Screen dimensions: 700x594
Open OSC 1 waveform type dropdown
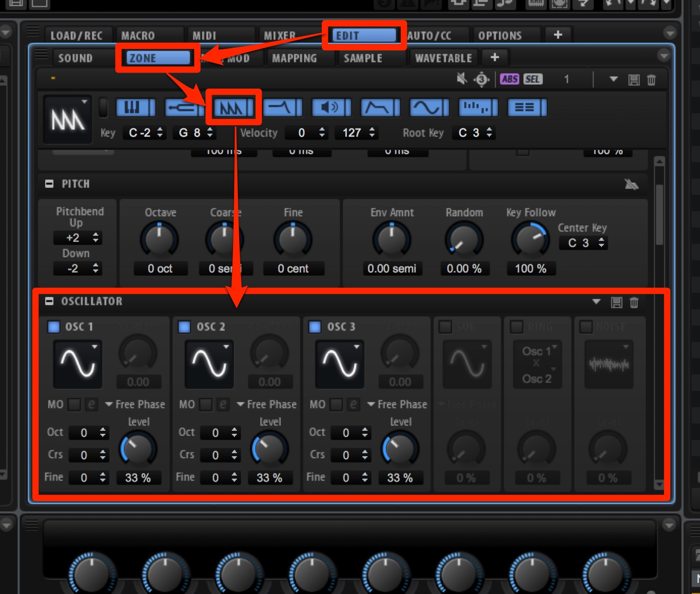coord(78,364)
